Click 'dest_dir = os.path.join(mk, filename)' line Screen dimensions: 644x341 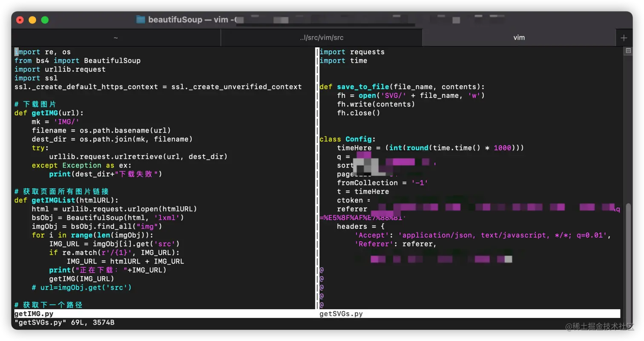coord(112,139)
